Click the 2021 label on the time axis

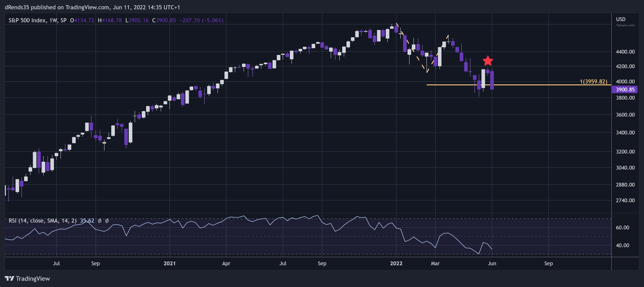pos(169,263)
